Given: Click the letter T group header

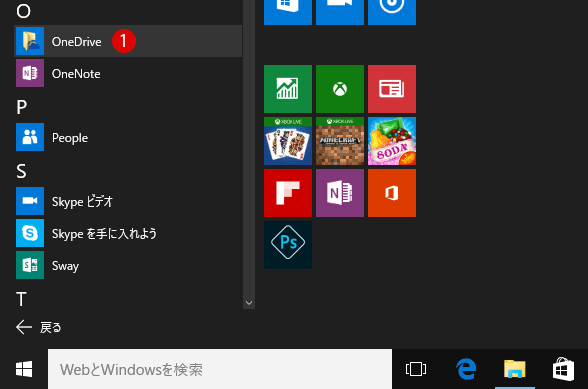Looking at the screenshot, I should (x=21, y=299).
